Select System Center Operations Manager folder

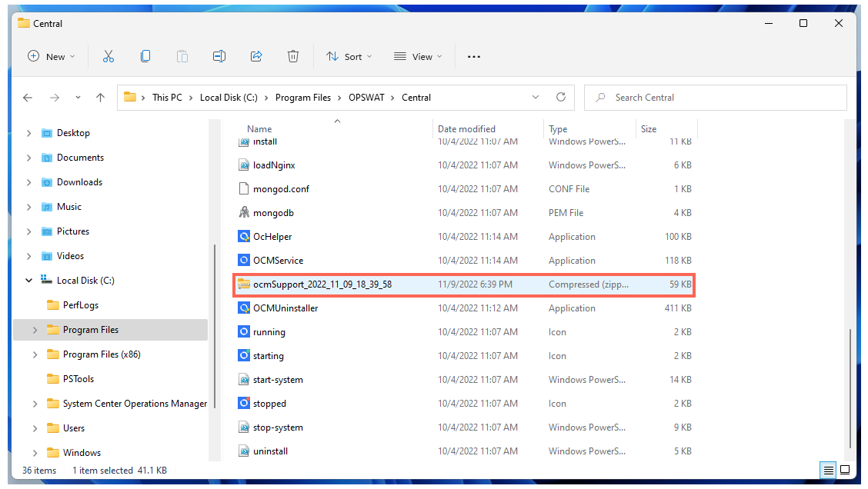[x=135, y=403]
